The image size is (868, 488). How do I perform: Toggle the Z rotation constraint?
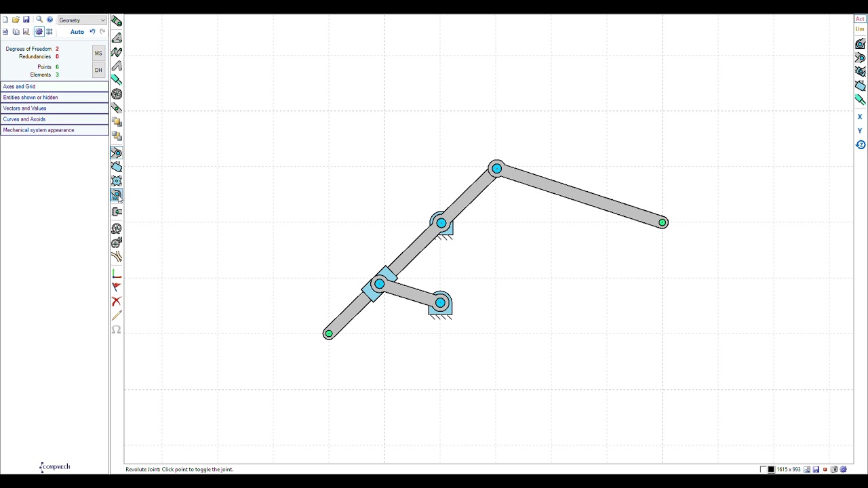pyautogui.click(x=860, y=145)
